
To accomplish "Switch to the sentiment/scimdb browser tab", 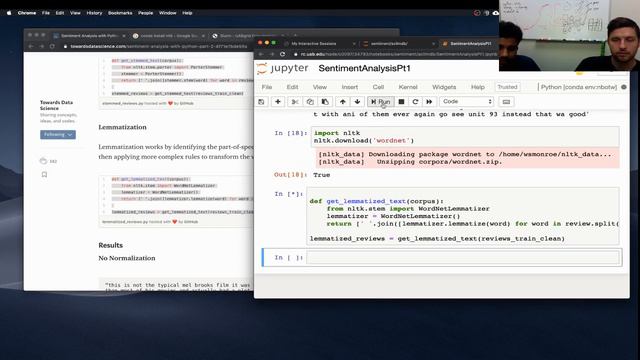I will pos(389,44).
